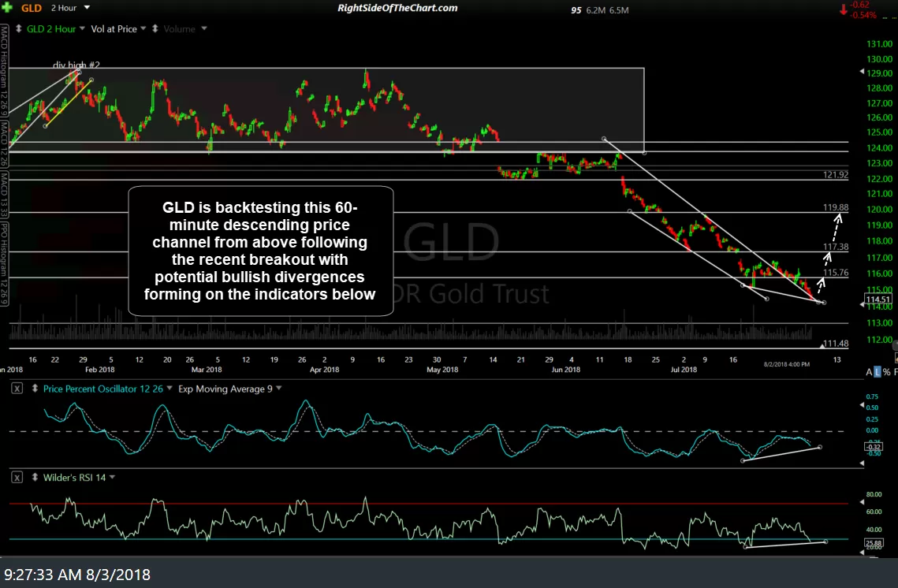898x588 pixels.
Task: Click the 121.92 horizontal line price label
Action: tap(836, 175)
